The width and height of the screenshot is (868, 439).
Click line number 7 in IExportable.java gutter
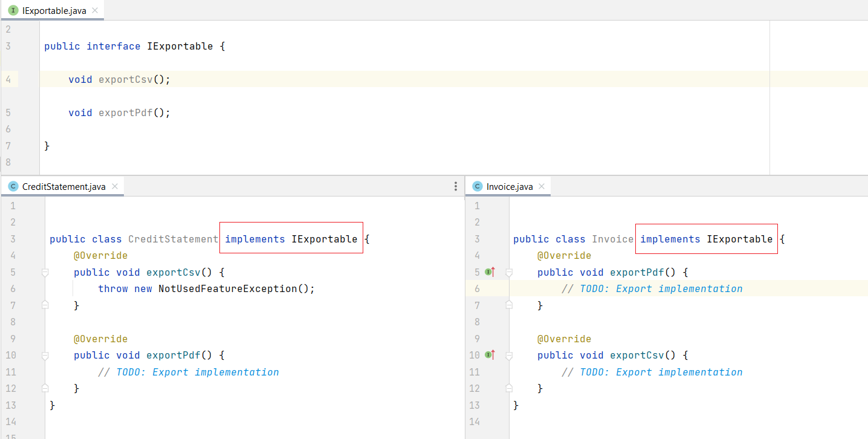[x=8, y=146]
